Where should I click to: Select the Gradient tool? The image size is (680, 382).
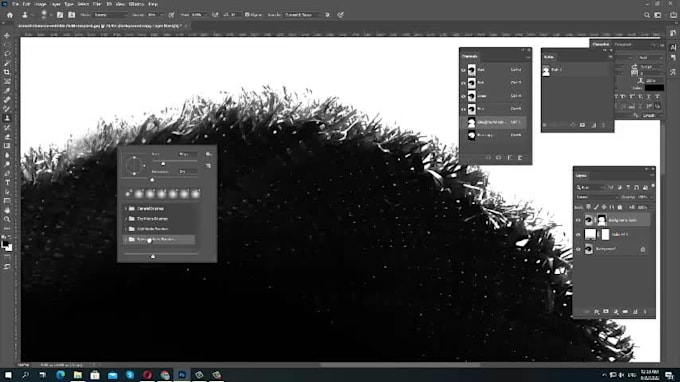click(x=7, y=146)
